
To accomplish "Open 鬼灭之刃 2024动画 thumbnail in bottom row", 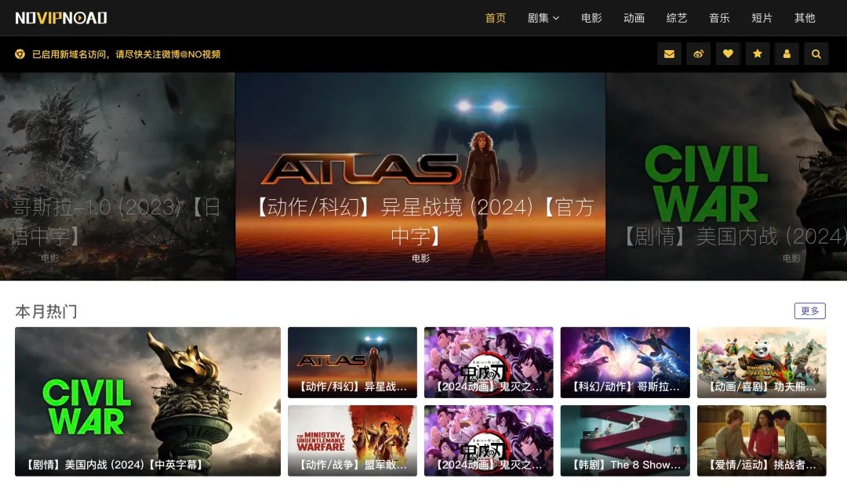I will click(489, 441).
